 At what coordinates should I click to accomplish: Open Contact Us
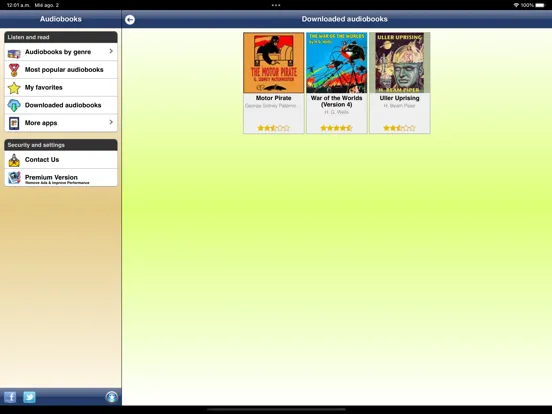[x=61, y=159]
